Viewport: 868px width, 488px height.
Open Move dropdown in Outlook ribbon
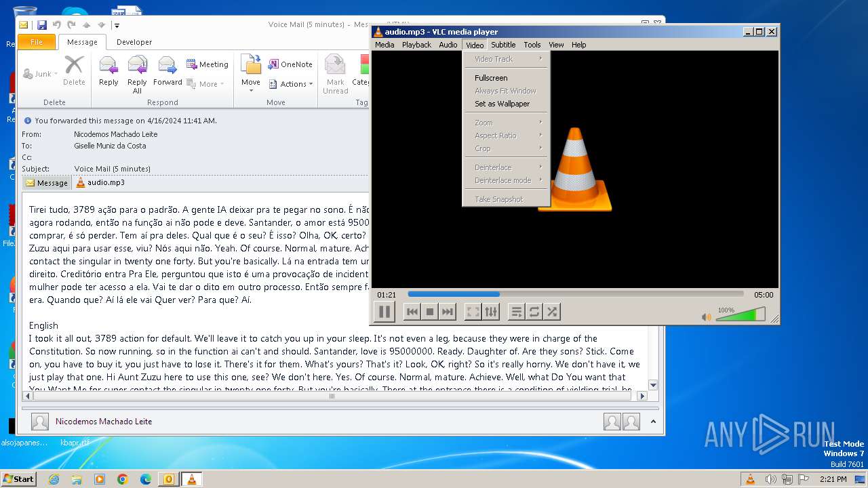[251, 75]
